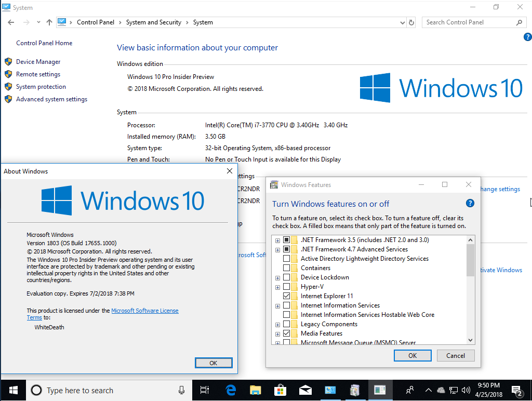Open Microsoft Store from the taskbar
This screenshot has height=401, width=532.
tap(280, 391)
